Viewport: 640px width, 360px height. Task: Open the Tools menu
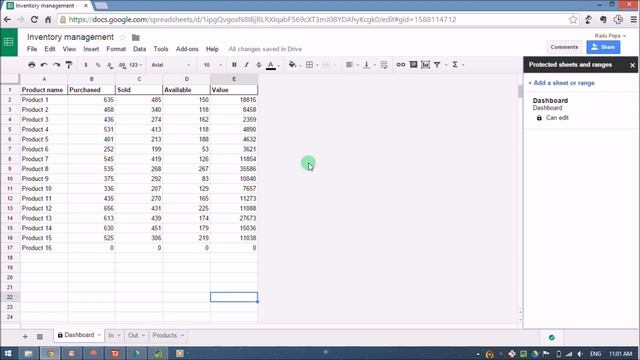(x=161, y=49)
